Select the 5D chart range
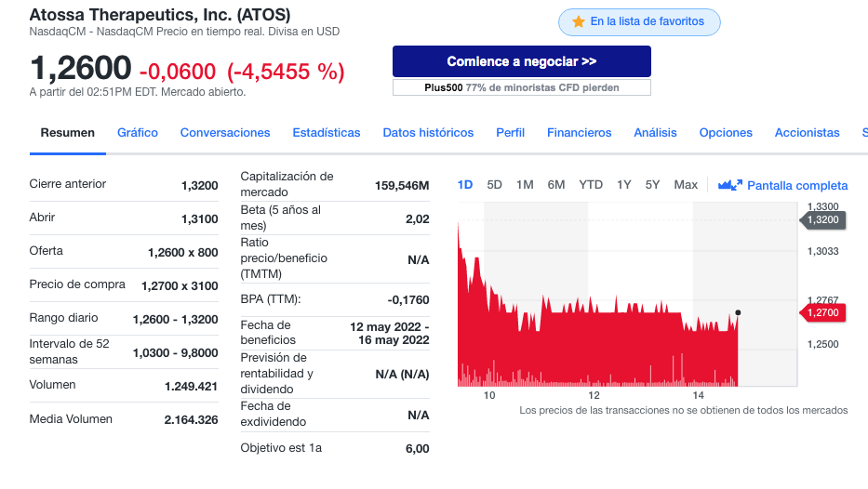868x489 pixels. pos(494,185)
